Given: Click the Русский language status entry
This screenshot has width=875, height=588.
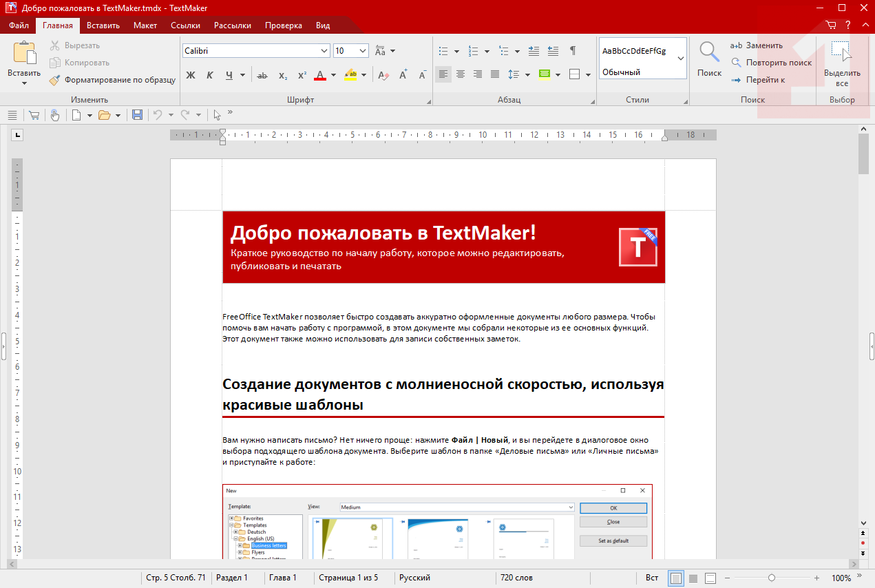Looking at the screenshot, I should (415, 578).
